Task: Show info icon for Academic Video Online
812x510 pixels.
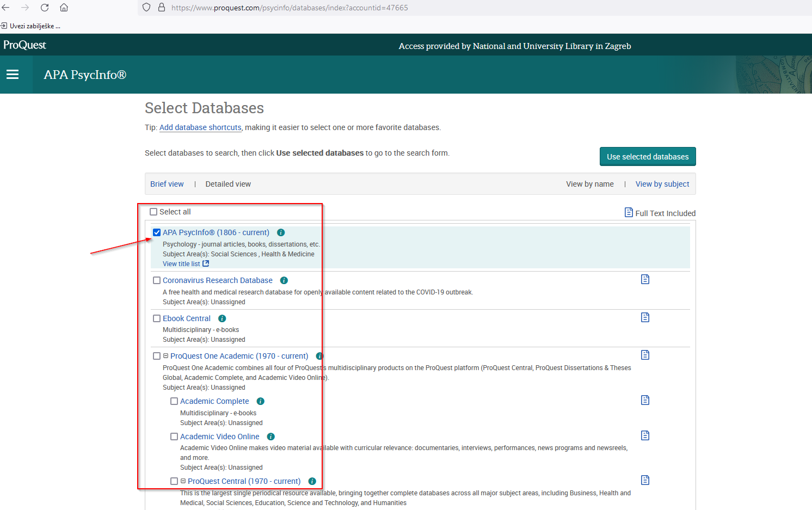Action: 270,437
